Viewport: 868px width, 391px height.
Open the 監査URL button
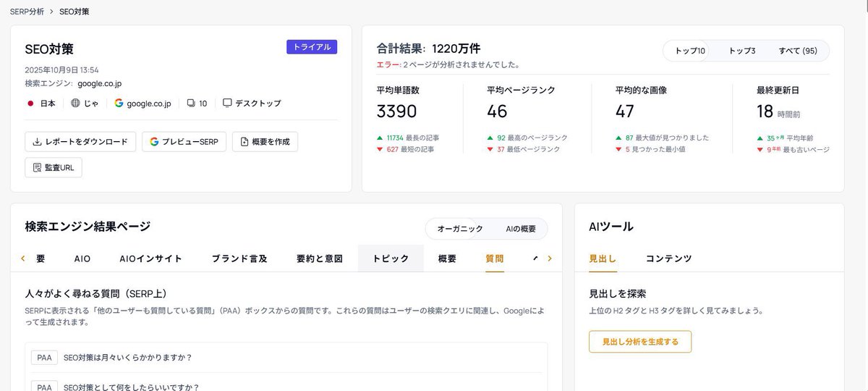[x=54, y=167]
